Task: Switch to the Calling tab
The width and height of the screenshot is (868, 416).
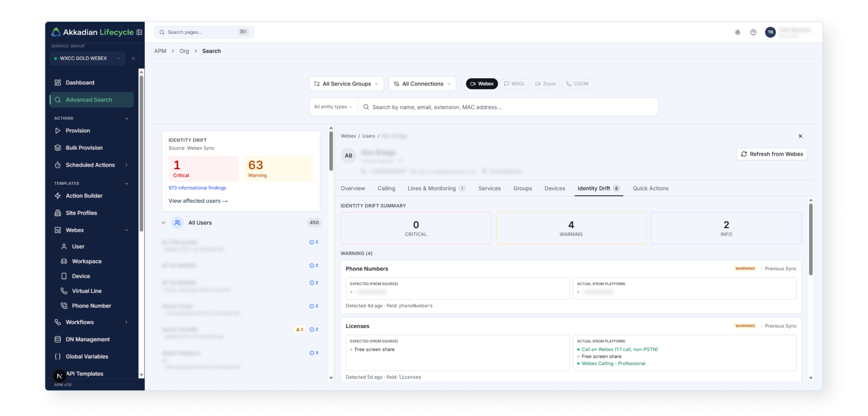Action: tap(386, 189)
